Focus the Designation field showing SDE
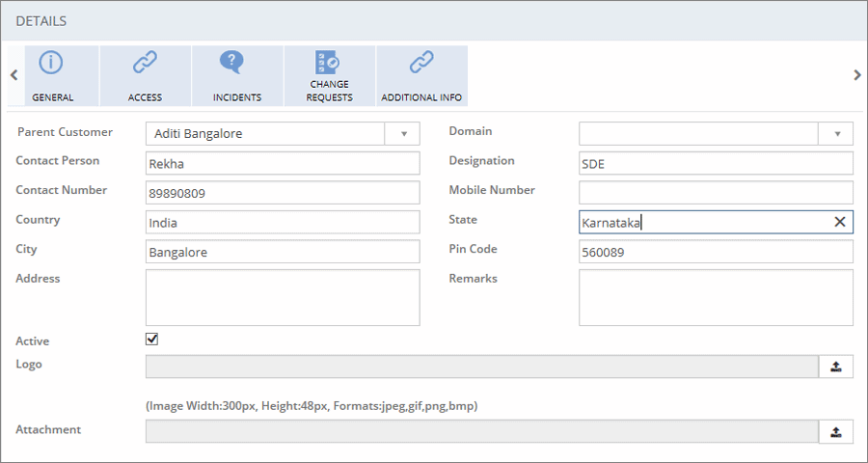Image resolution: width=868 pixels, height=463 pixels. tap(716, 164)
